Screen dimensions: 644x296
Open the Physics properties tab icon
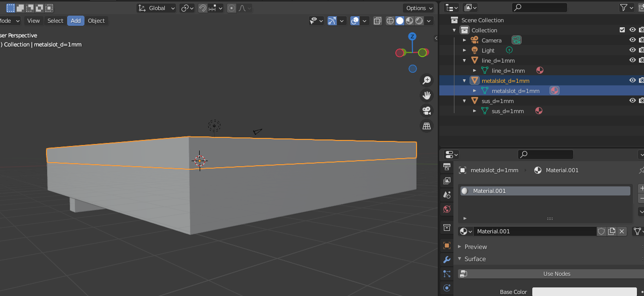pyautogui.click(x=446, y=288)
